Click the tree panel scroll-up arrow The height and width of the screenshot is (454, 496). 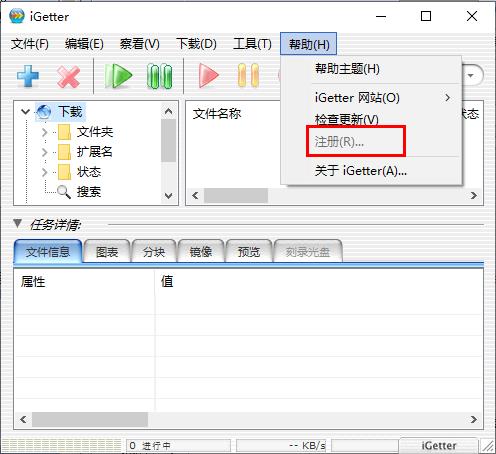[169, 111]
